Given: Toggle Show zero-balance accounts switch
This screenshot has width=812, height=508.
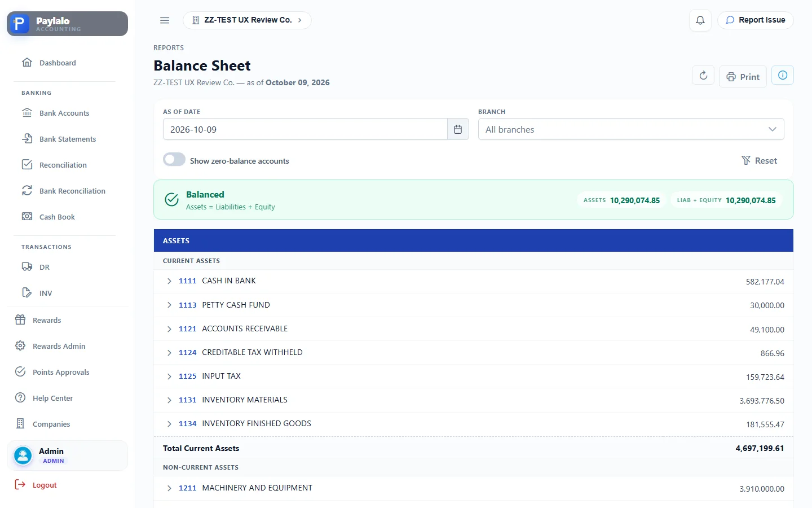Looking at the screenshot, I should [x=174, y=160].
